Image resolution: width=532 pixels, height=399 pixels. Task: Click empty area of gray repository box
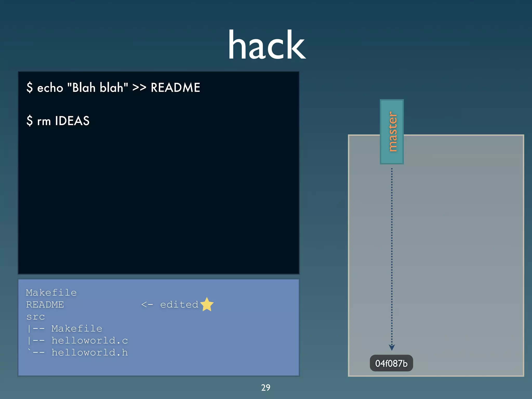click(462, 247)
